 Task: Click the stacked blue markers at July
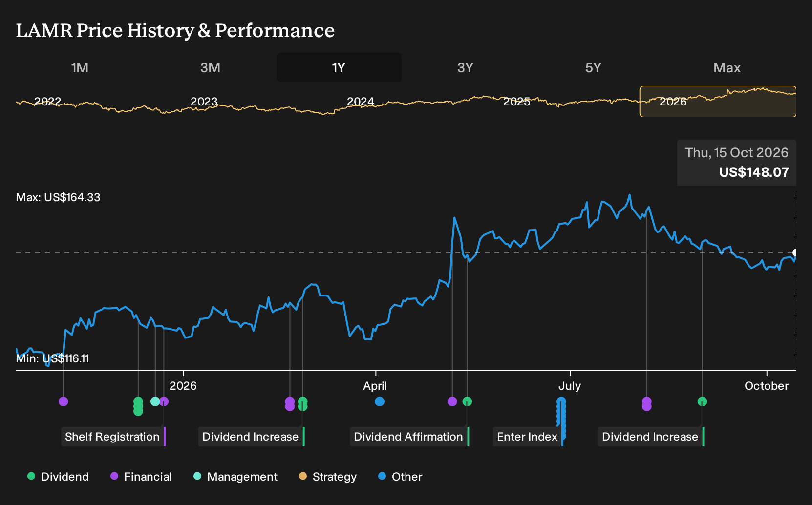pyautogui.click(x=561, y=418)
